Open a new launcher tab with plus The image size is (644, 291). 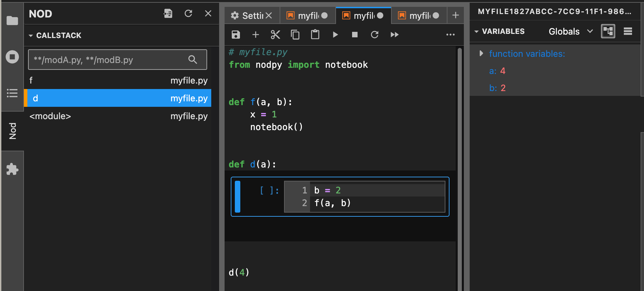[x=456, y=15]
